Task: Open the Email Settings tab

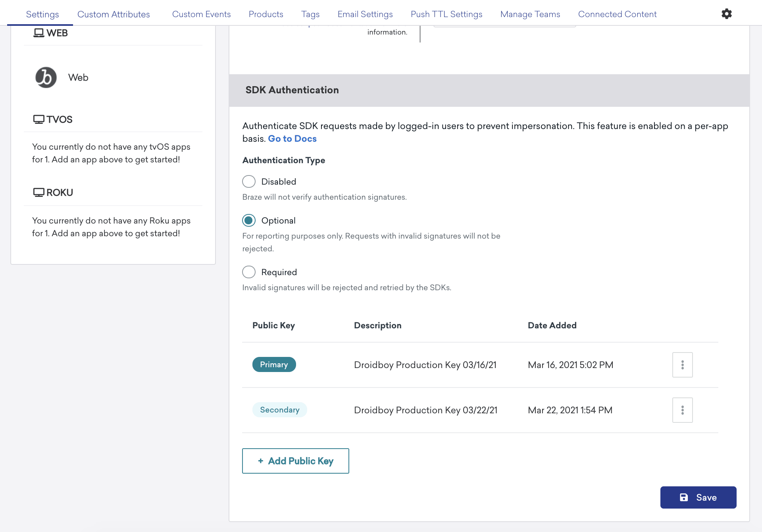Action: point(365,14)
